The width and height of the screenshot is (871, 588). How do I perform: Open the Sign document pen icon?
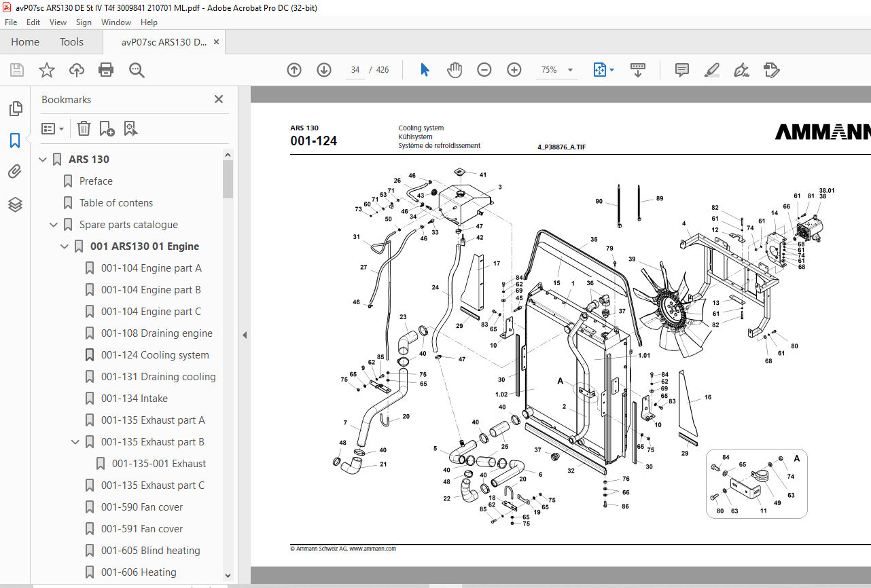coord(741,70)
